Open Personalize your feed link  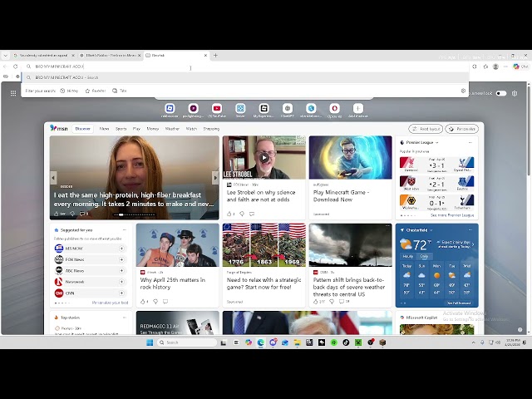[110, 303]
